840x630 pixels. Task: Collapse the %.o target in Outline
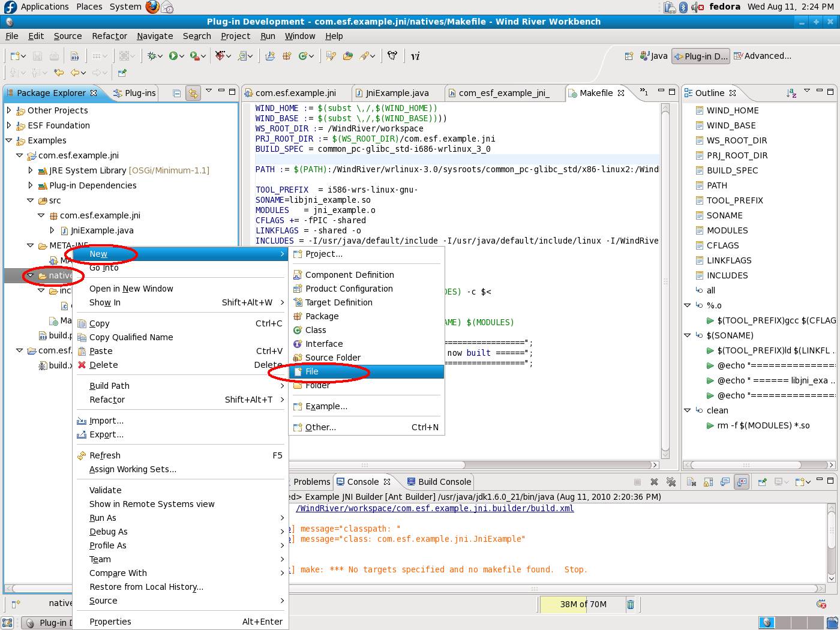tap(688, 305)
